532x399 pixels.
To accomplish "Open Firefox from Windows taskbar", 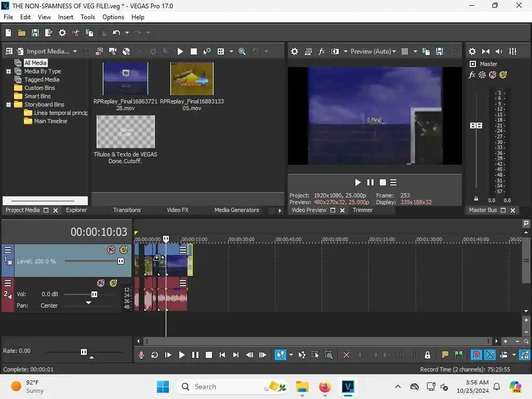I will point(325,387).
